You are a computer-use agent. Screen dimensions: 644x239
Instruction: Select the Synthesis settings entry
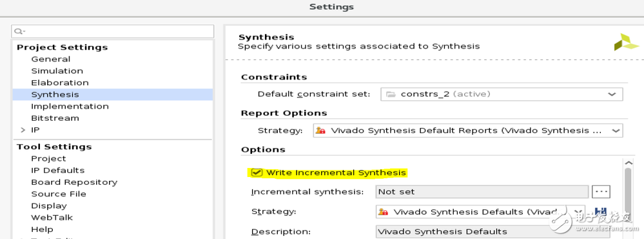(113, 94)
